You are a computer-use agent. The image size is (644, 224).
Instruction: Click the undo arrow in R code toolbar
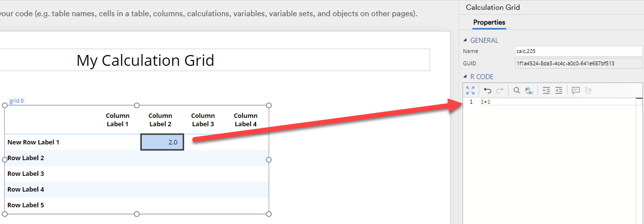[x=488, y=90]
